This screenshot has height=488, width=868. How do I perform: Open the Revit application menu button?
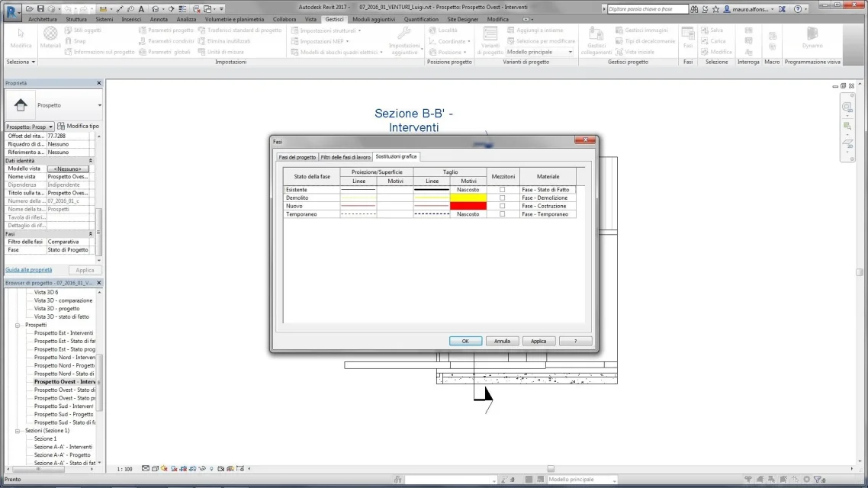click(x=11, y=11)
